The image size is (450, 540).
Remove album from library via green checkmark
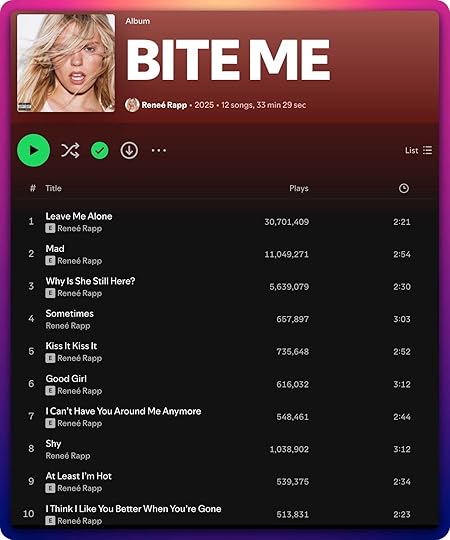100,150
